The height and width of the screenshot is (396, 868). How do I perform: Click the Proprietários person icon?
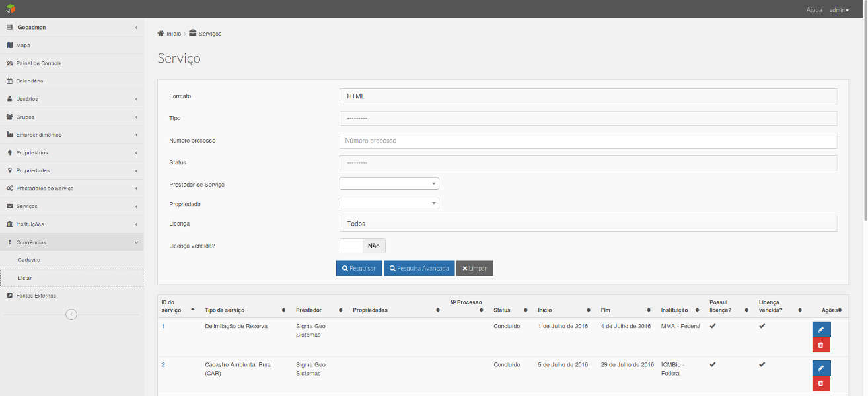(9, 152)
